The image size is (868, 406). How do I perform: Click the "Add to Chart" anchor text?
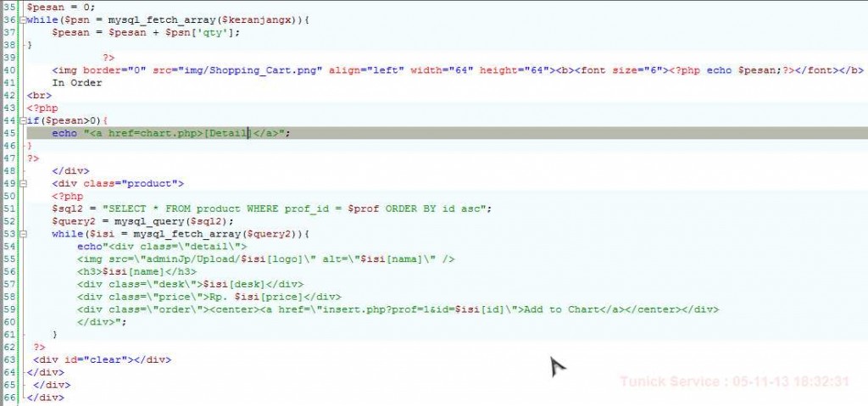pyautogui.click(x=561, y=309)
